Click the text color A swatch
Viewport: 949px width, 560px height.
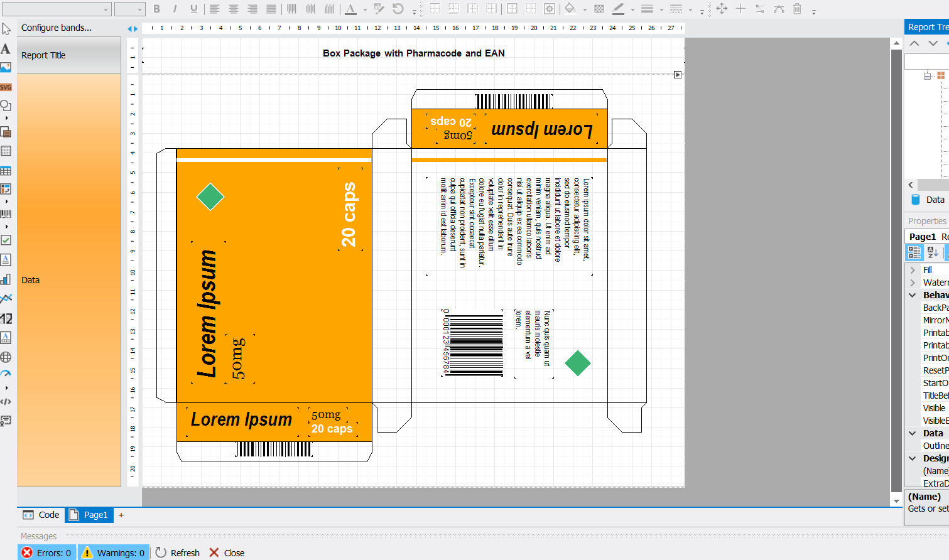(350, 9)
